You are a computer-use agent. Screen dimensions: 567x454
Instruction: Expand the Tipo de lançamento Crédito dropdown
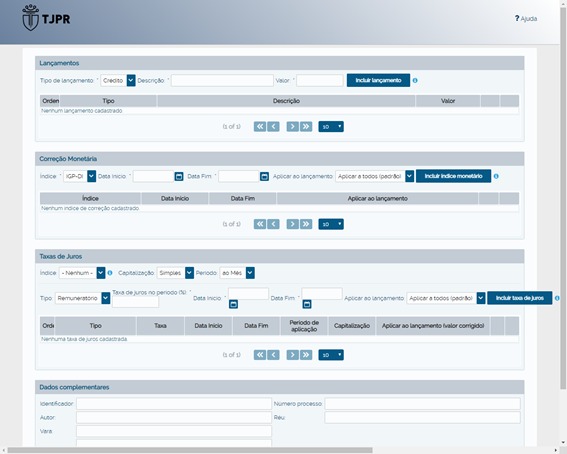click(x=131, y=81)
